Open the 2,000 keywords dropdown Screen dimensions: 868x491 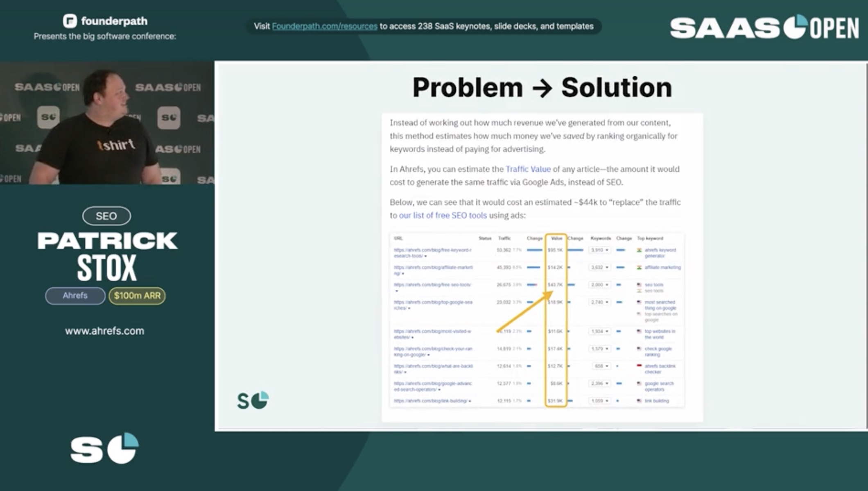[x=600, y=284]
